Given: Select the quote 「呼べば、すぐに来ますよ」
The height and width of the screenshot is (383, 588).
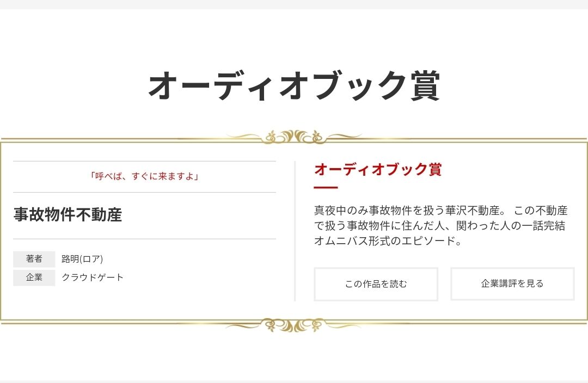Looking at the screenshot, I should tap(144, 176).
